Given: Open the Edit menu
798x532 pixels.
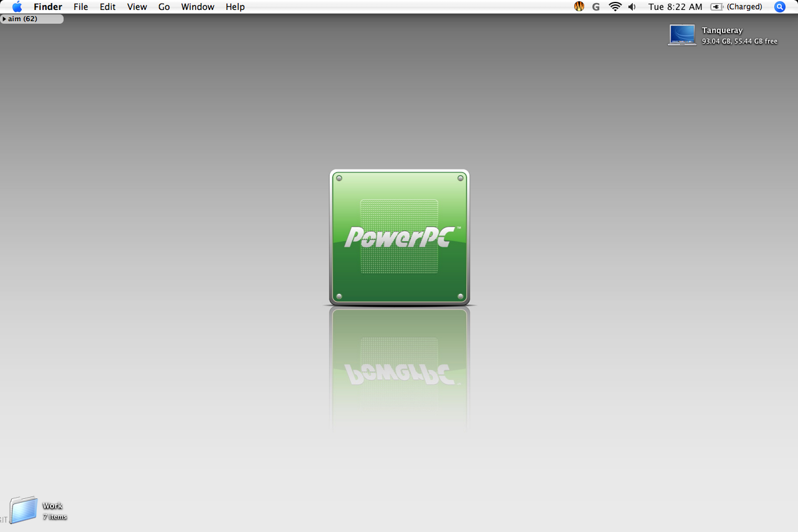Looking at the screenshot, I should click(108, 7).
